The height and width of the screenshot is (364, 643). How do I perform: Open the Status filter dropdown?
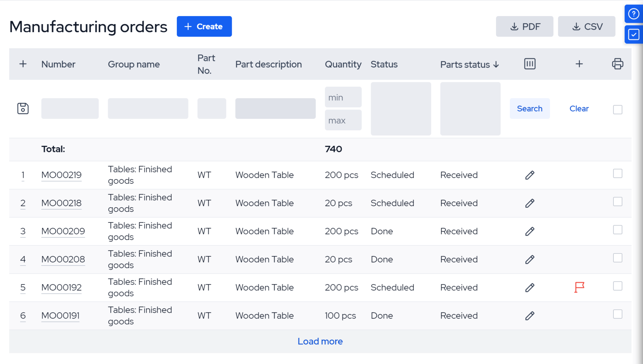[x=401, y=108]
